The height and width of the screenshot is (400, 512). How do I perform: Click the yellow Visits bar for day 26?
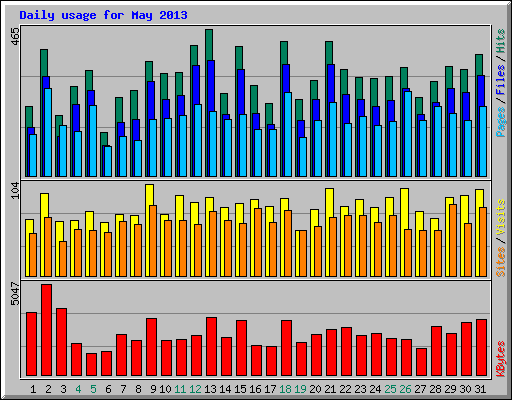point(404,208)
